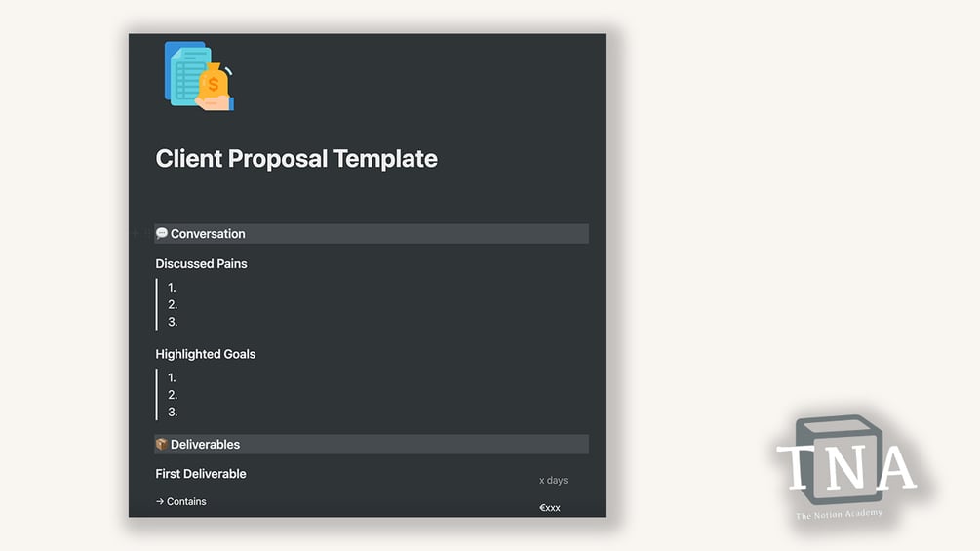Screen dimensions: 980x551
Task: Click the x days duration text
Action: [554, 481]
